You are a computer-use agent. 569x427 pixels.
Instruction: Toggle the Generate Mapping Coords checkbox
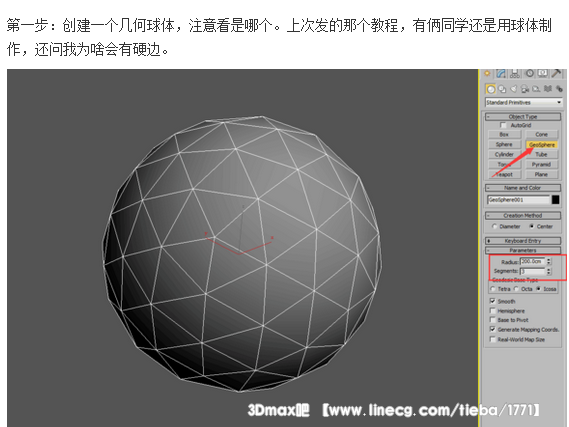[492, 329]
